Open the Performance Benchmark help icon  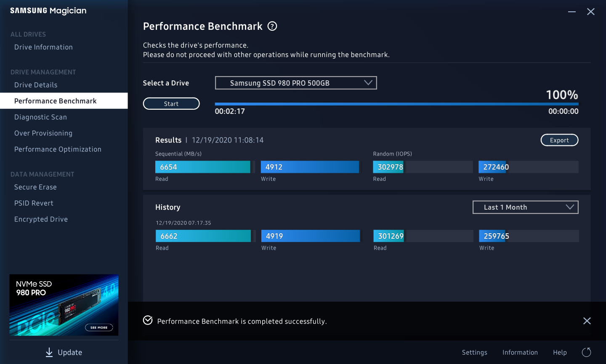[272, 26]
